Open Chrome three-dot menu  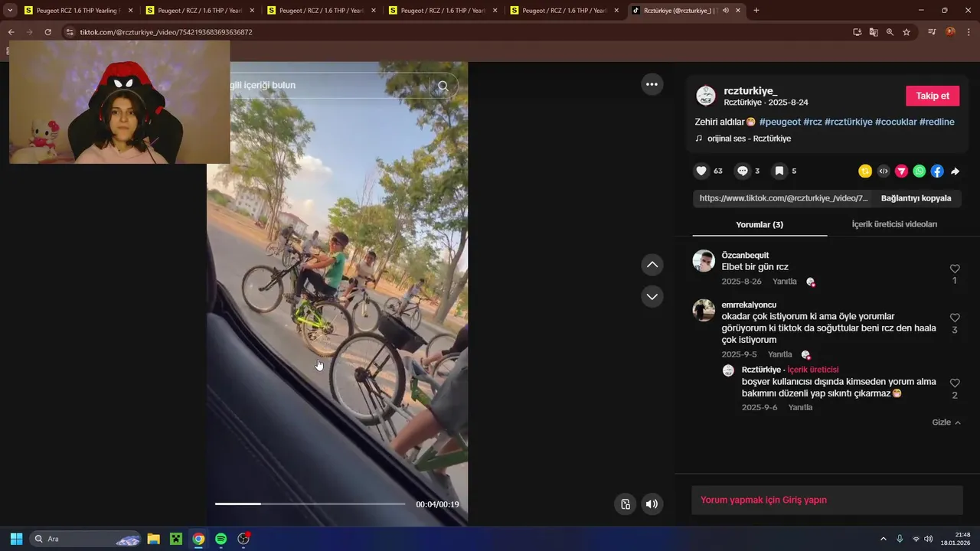coord(969,32)
